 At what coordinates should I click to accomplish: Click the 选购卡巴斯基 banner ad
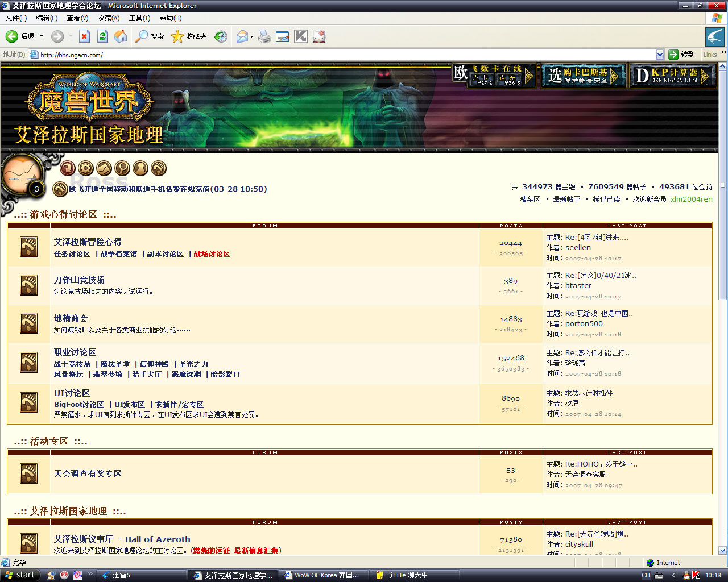583,76
